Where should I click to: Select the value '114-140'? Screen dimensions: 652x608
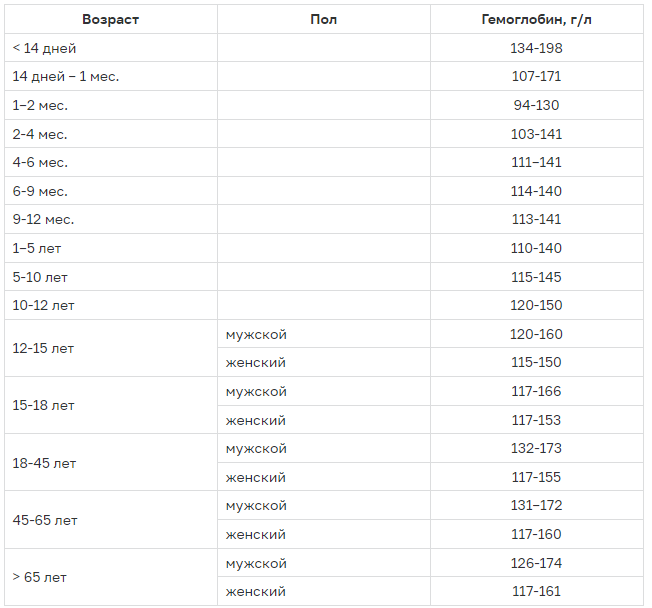(536, 191)
